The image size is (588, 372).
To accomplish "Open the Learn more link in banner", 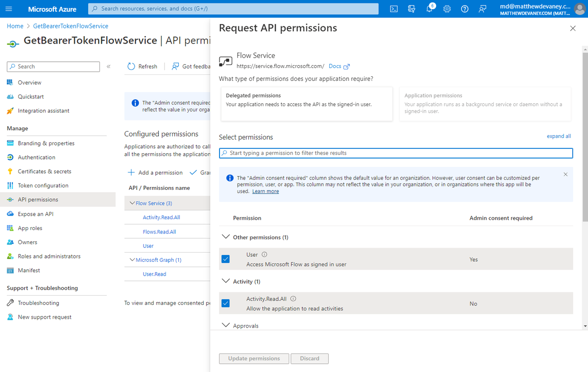I will tap(266, 191).
